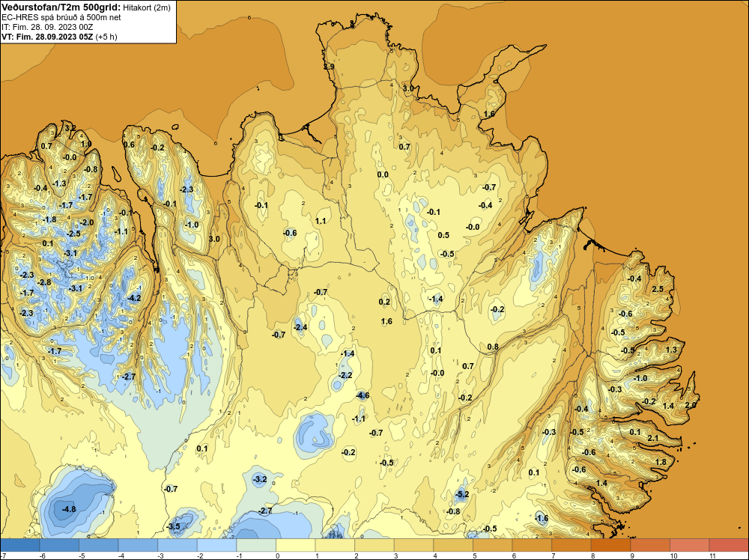Image resolution: width=749 pixels, height=560 pixels.
Task: Click the legend color between 8 and 9
Action: point(611,545)
